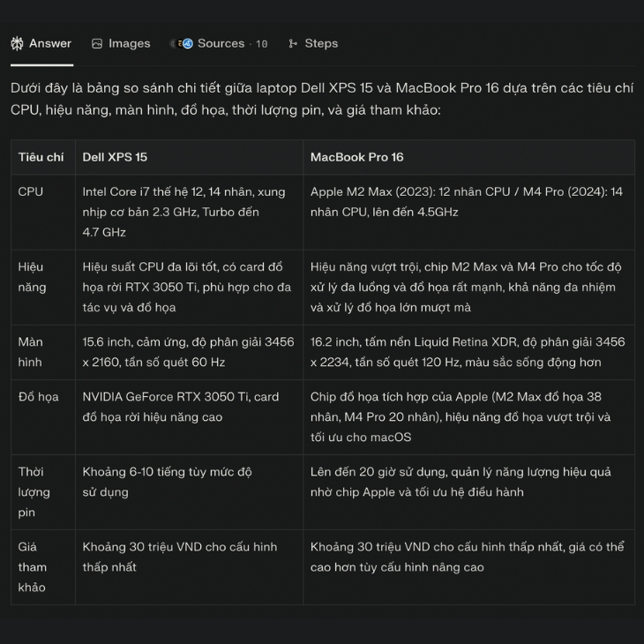The height and width of the screenshot is (644, 644).
Task: Click the CPU row label cell
Action: pyautogui.click(x=31, y=191)
